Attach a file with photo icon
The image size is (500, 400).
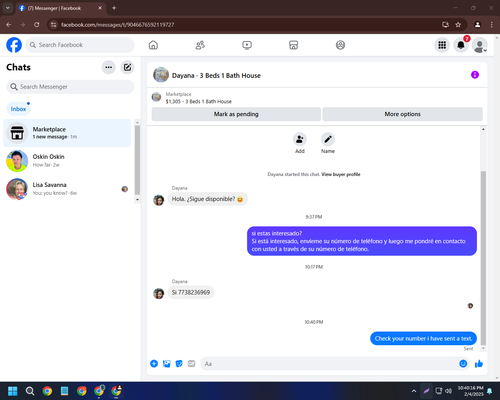coord(167,364)
